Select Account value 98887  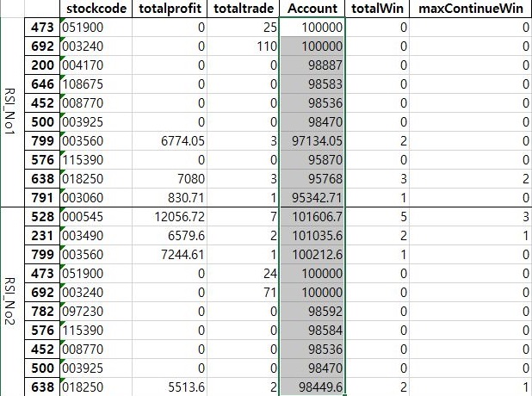coord(312,65)
